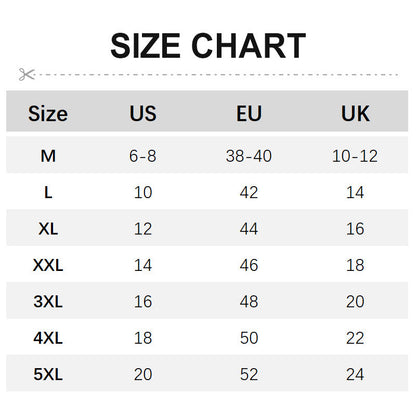416x416 pixels.
Task: Select UK value 22 cell
Action: (x=355, y=338)
